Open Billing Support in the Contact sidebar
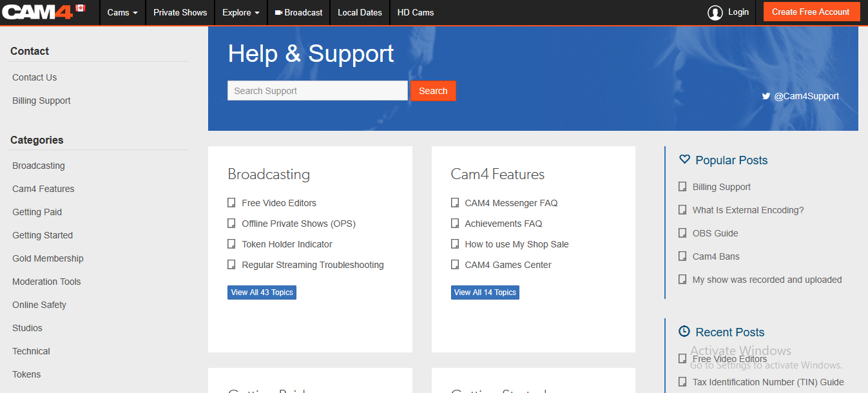 pos(41,101)
